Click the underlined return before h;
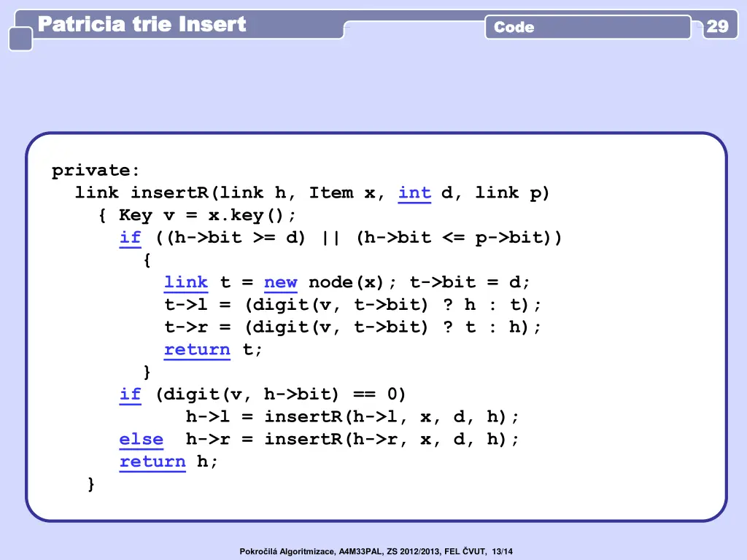Screen dimensions: 747x560 (x=152, y=462)
